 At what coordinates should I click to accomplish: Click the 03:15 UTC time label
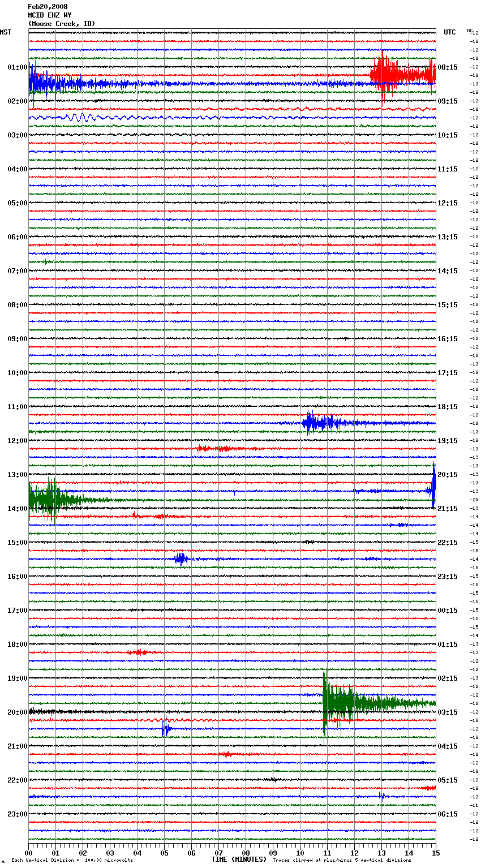coord(448,712)
